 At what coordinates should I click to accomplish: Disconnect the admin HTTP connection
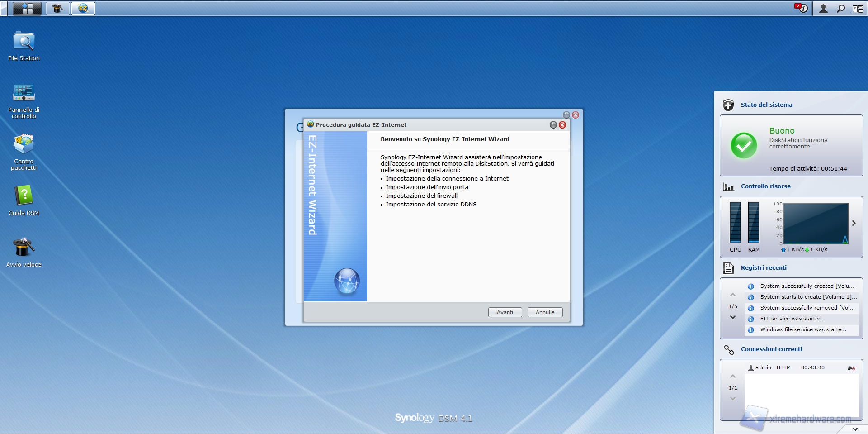(851, 368)
